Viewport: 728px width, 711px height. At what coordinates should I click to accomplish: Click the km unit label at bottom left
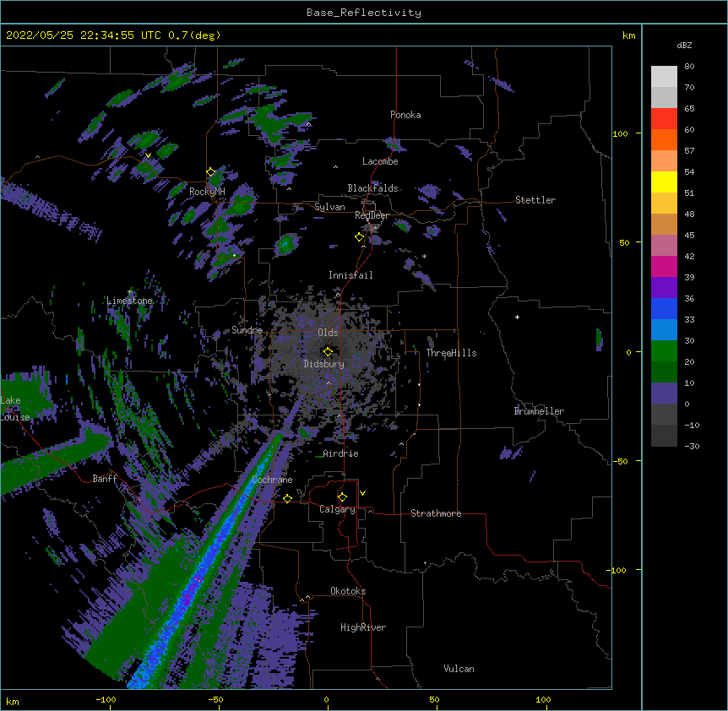[x=12, y=701]
